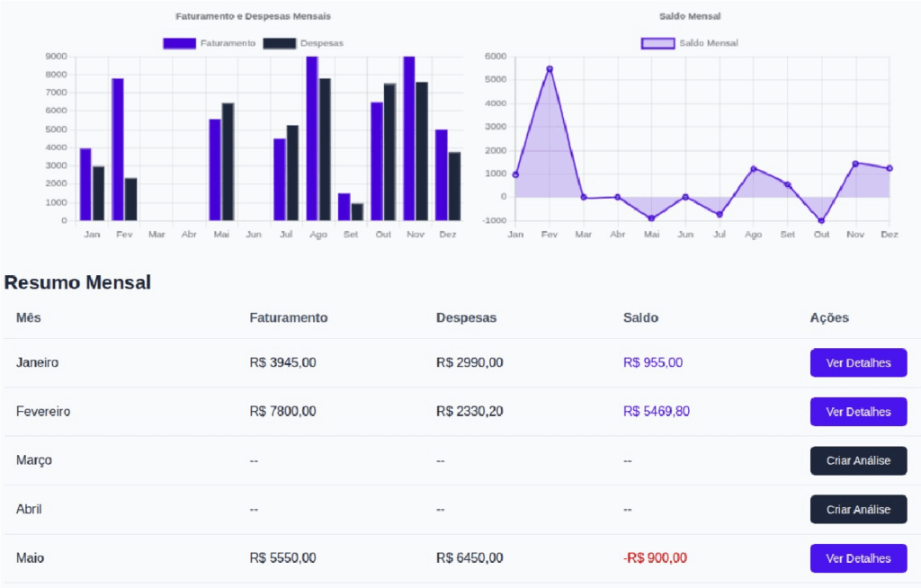
Task: Toggle Faturamento series in chart legend
Action: click(210, 43)
